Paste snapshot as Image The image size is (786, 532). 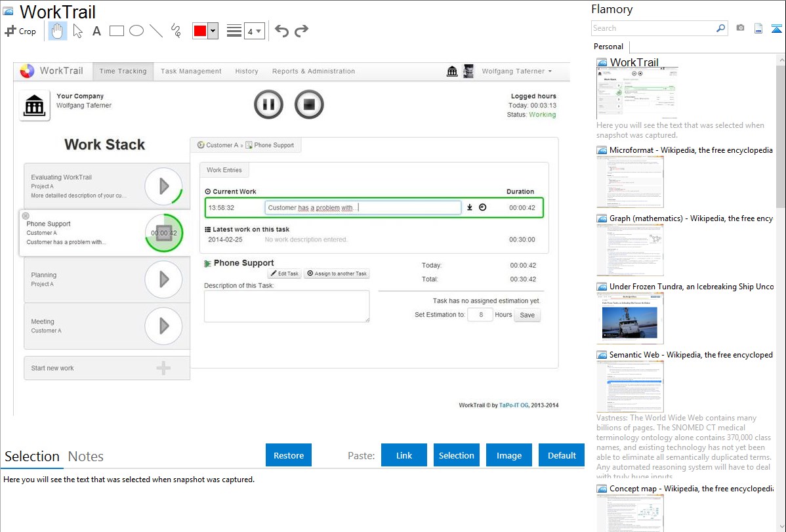point(509,455)
